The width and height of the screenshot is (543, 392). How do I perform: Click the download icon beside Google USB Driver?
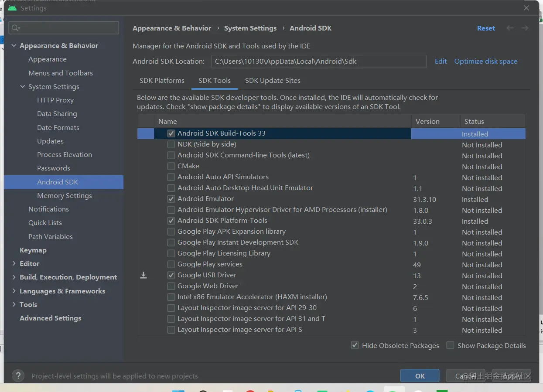point(143,275)
